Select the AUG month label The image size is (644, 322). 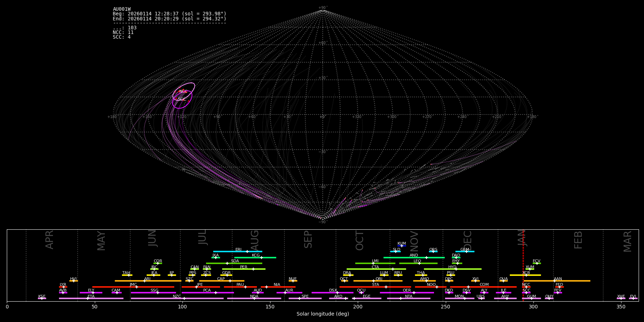pos(255,240)
